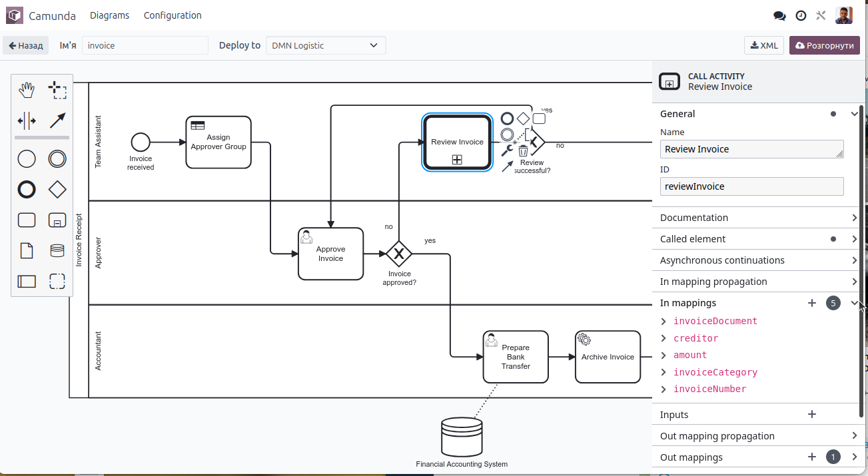Screen dimensions: 868x476
Task: Pick the start event shape from palette
Action: pos(27,158)
